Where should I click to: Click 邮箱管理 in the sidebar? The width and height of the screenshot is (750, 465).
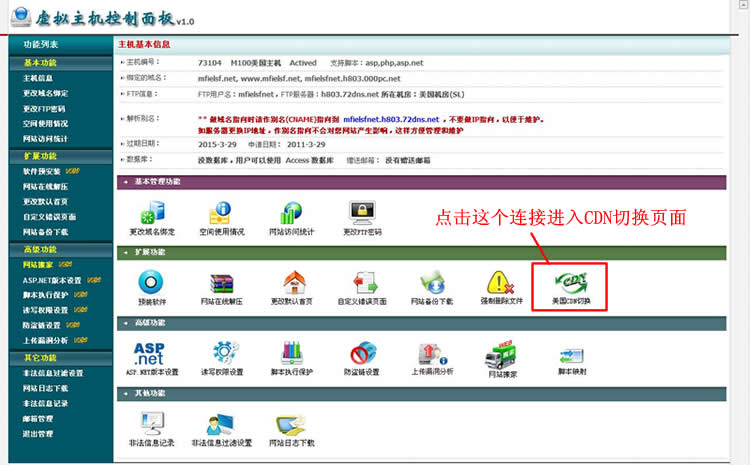38,418
